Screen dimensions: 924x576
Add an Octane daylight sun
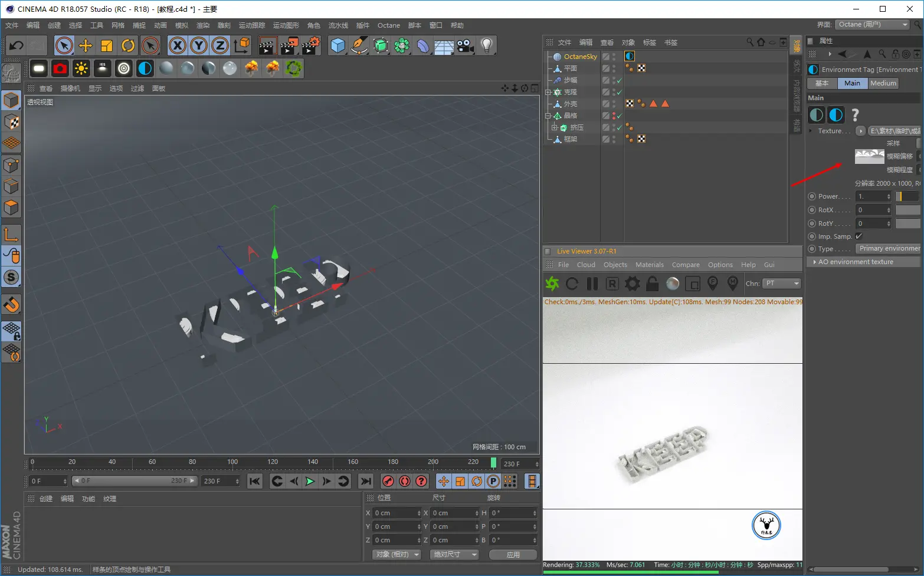coord(81,68)
